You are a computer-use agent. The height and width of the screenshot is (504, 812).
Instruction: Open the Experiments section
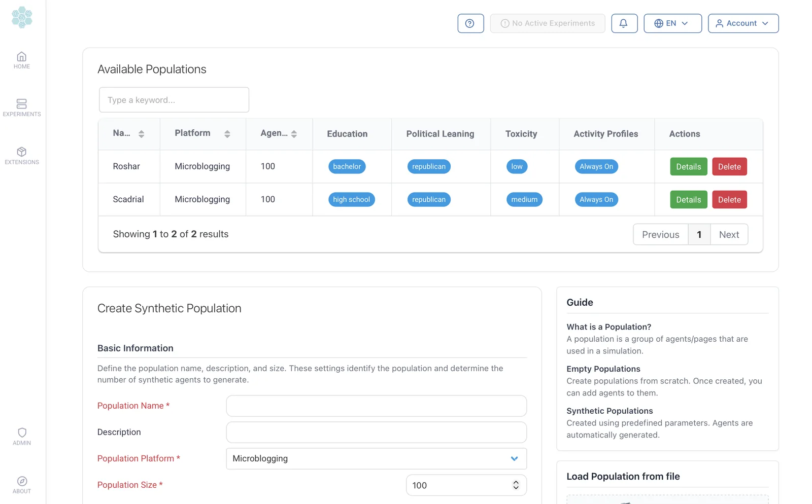(x=22, y=108)
